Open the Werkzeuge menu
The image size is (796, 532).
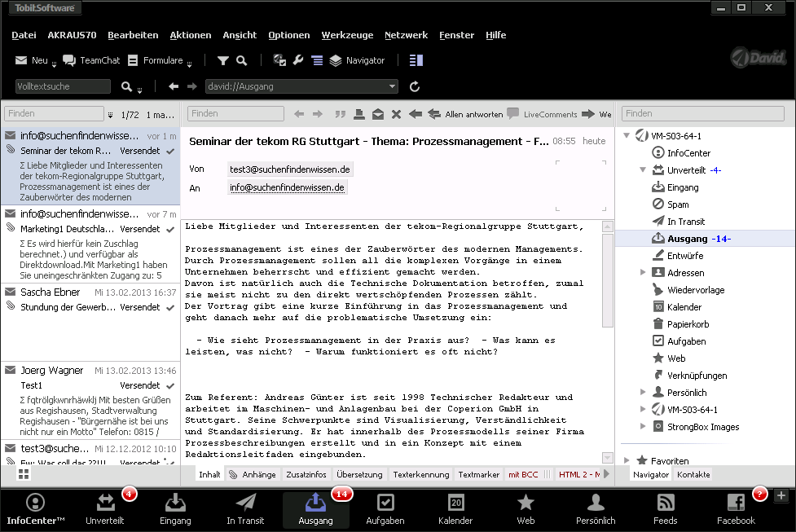[347, 35]
